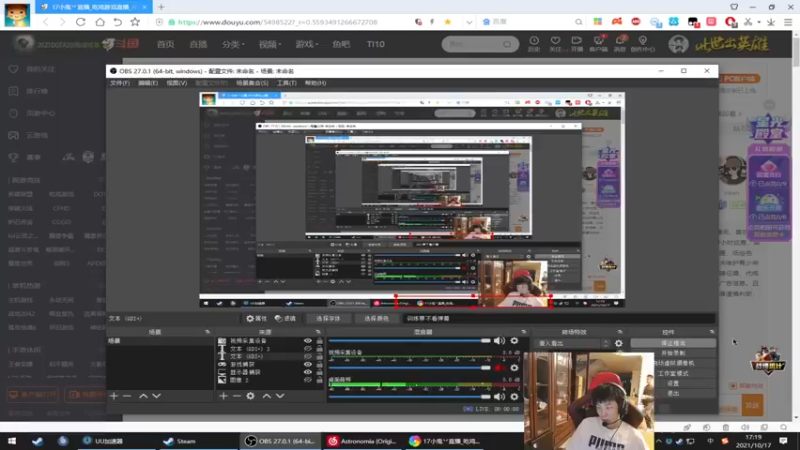The image size is (800, 450).
Task: Expand the browser address bar dropdown arrow
Action: (x=469, y=22)
